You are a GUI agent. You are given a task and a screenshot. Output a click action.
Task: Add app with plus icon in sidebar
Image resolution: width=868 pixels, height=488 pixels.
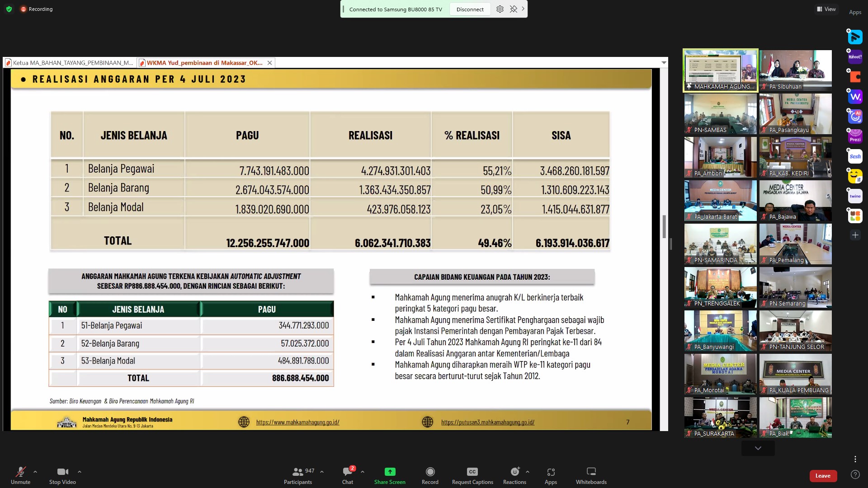pyautogui.click(x=855, y=235)
